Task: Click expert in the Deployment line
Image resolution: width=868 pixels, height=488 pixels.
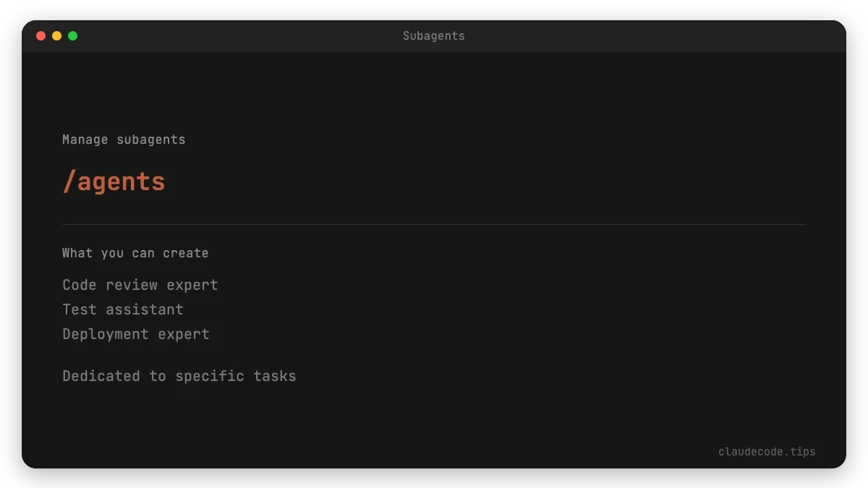Action: (184, 334)
